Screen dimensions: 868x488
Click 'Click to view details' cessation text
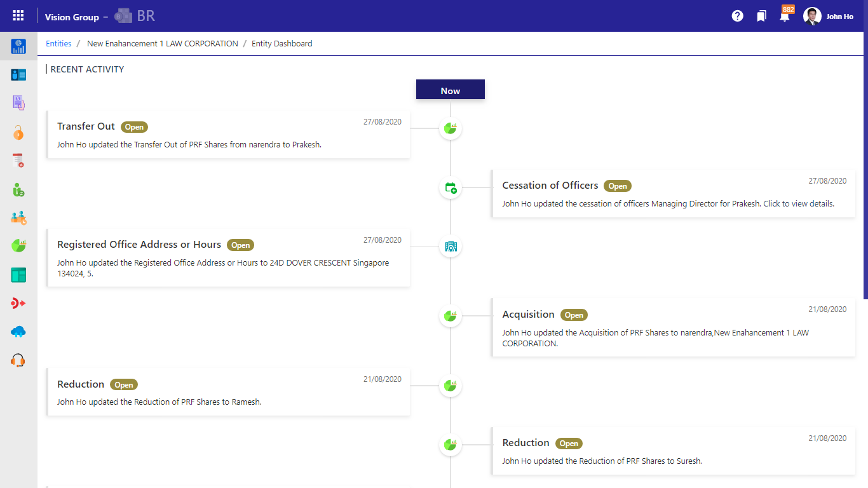pyautogui.click(x=799, y=204)
